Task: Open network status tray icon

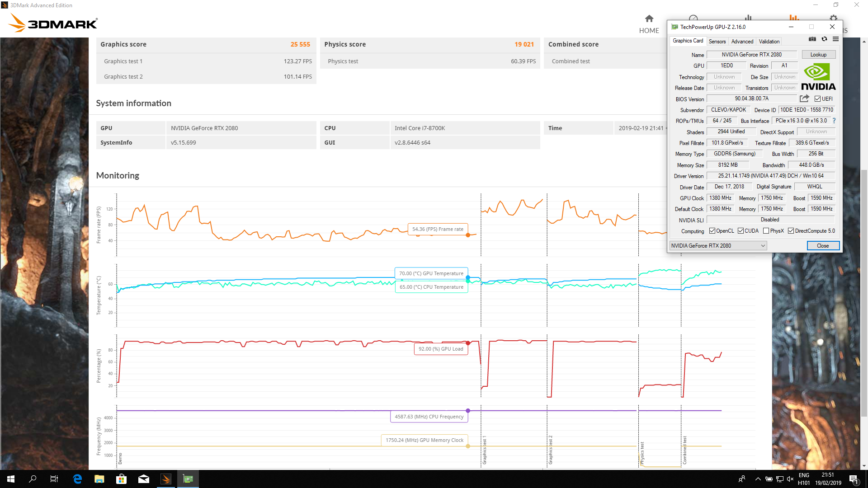Action: 780,479
